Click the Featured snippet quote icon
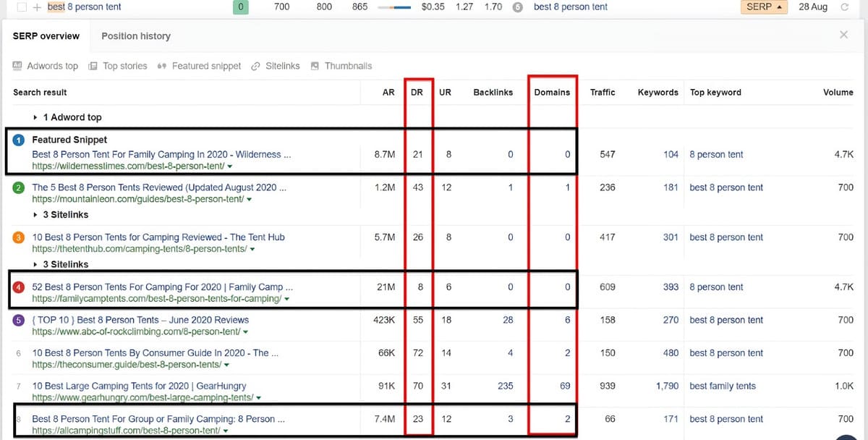The image size is (868, 440). click(162, 66)
